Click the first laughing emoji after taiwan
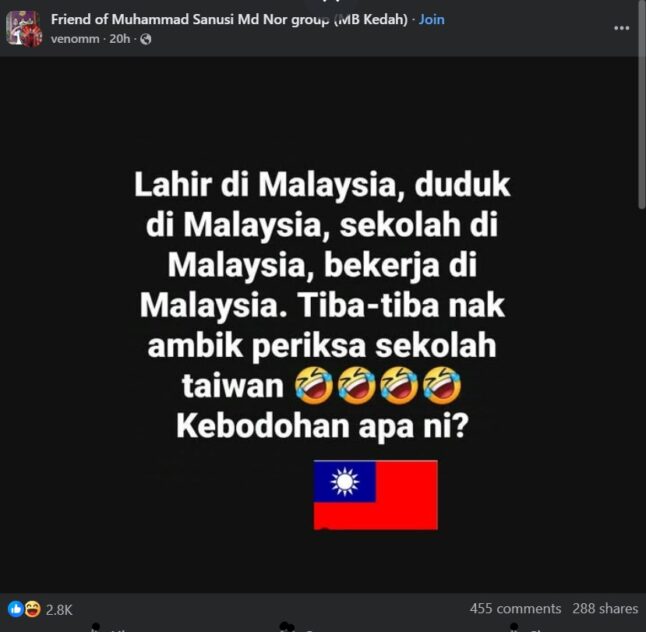Screen dimensions: 646x632 (x=314, y=385)
